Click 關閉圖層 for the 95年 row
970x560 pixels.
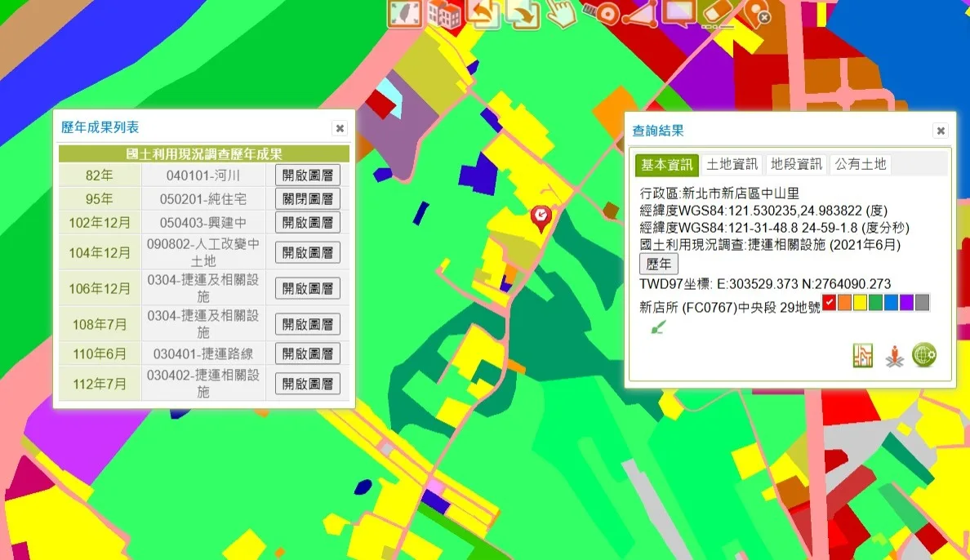[308, 198]
